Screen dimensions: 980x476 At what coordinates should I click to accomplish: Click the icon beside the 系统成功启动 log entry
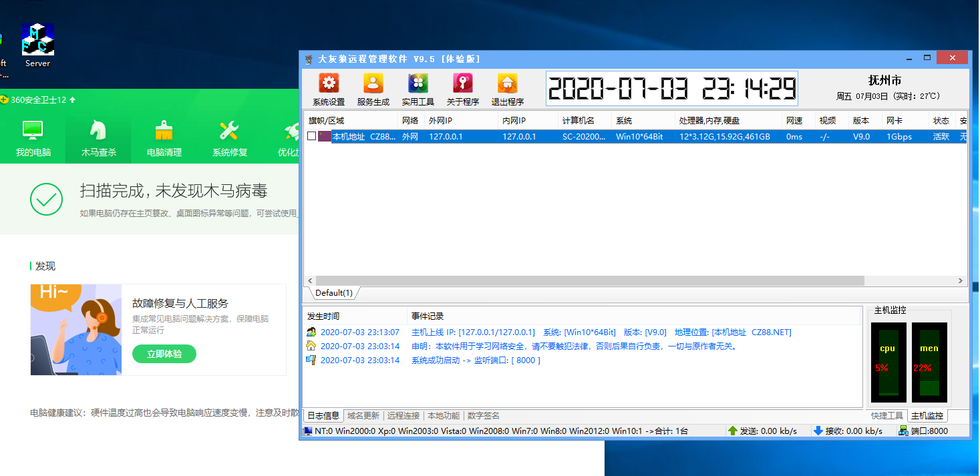[x=311, y=360]
